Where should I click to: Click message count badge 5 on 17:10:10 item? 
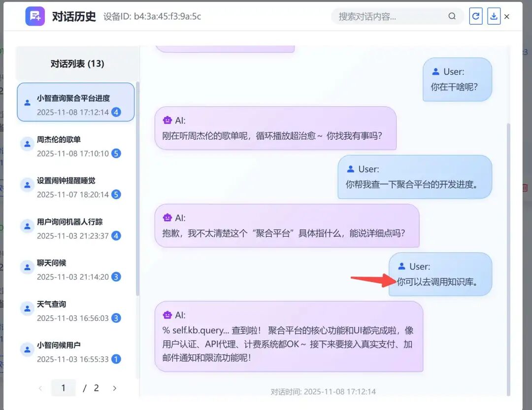[116, 153]
